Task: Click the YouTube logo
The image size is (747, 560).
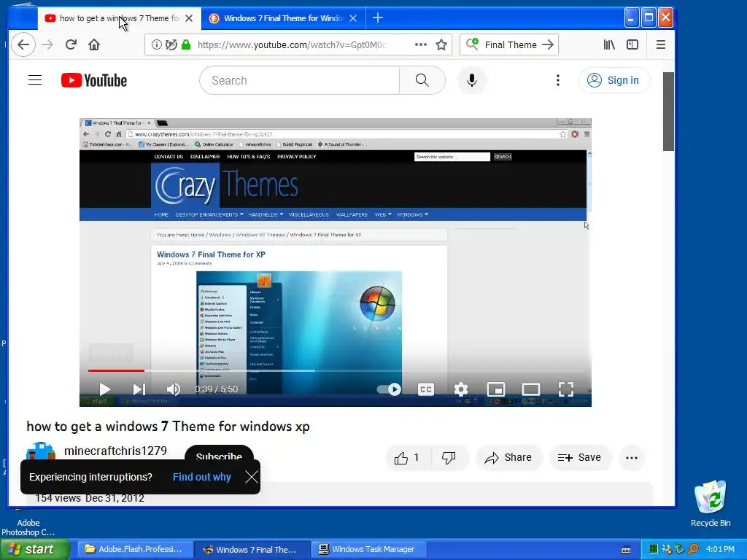Action: point(94,80)
